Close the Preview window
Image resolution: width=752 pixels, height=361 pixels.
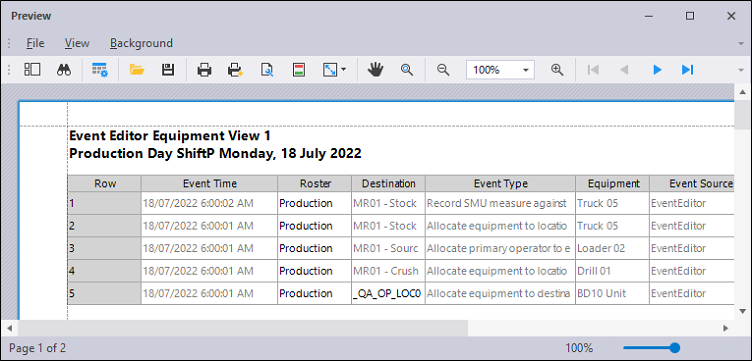click(x=731, y=16)
